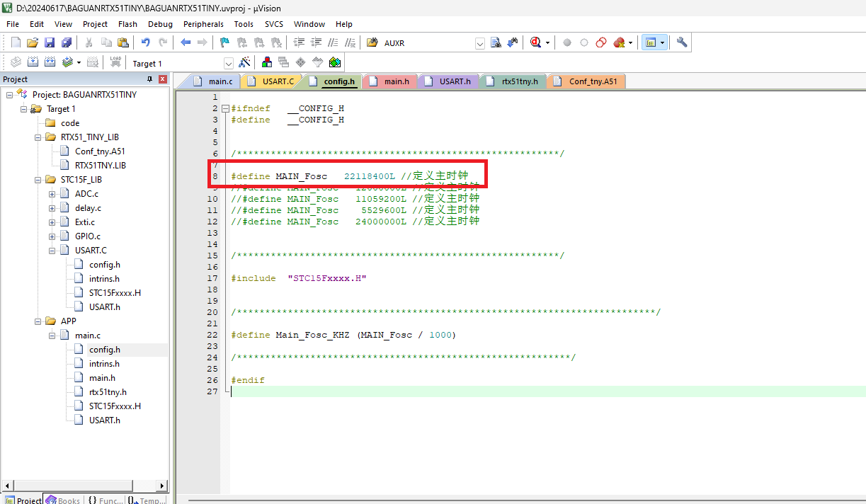Collapse the APP group
The height and width of the screenshot is (504, 866).
click(38, 321)
